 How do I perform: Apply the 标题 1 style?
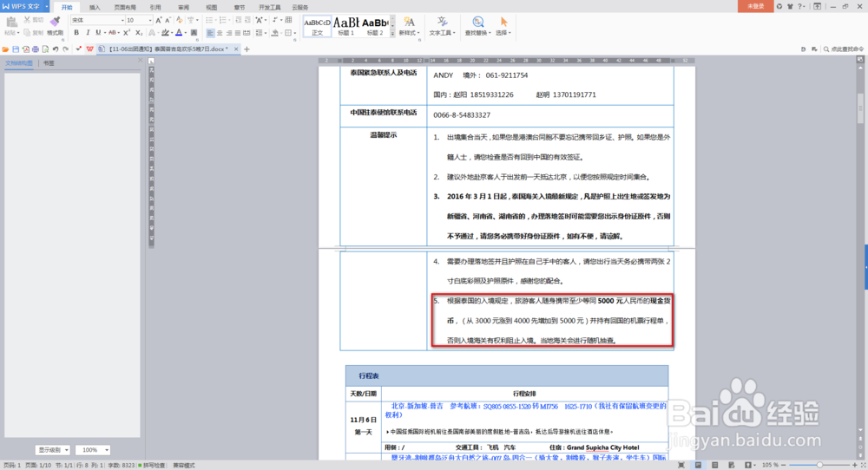(x=346, y=26)
